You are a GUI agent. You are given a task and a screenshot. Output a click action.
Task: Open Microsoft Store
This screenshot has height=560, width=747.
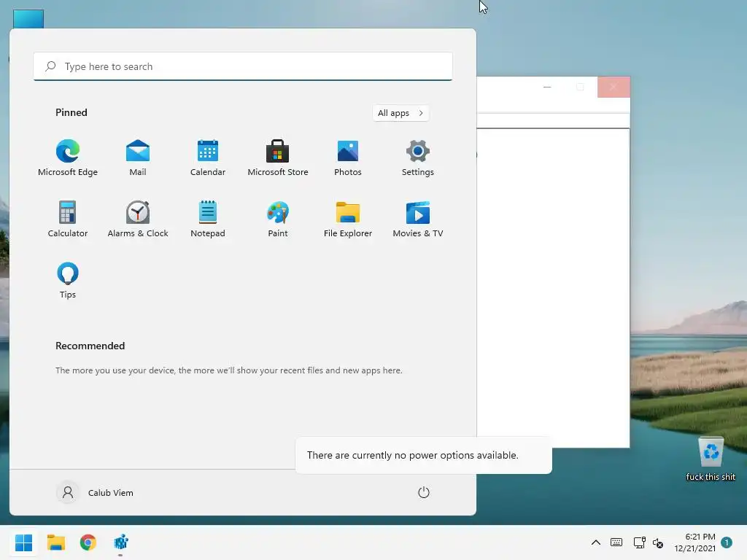coord(278,157)
